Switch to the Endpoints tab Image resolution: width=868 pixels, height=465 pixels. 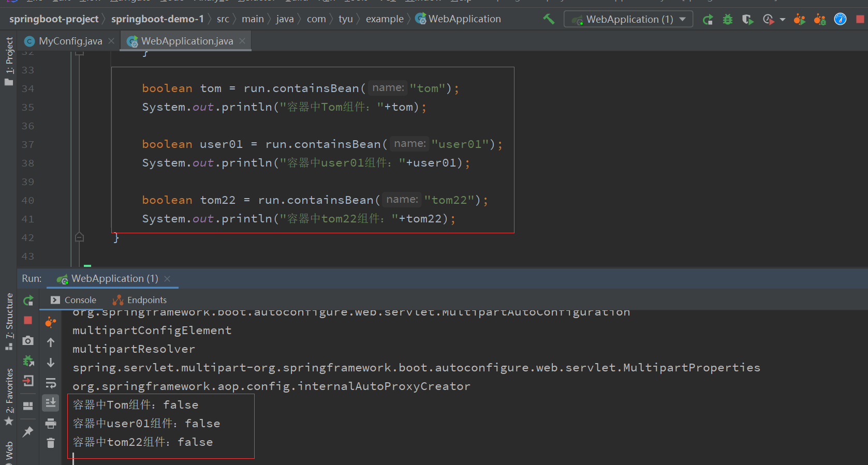[x=140, y=300]
